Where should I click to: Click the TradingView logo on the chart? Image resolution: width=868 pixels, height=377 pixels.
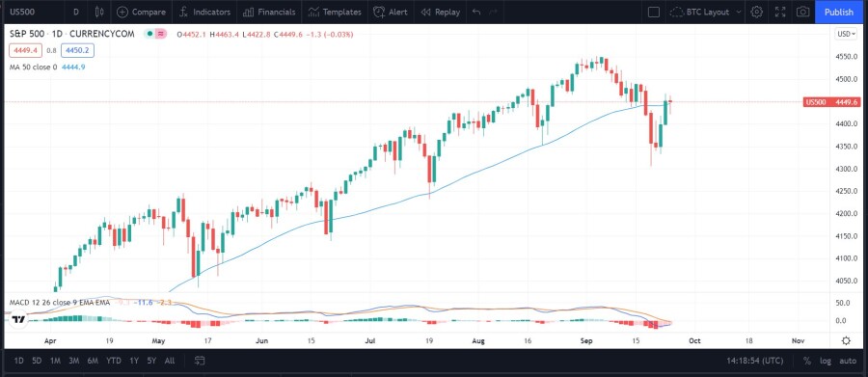tap(18, 319)
